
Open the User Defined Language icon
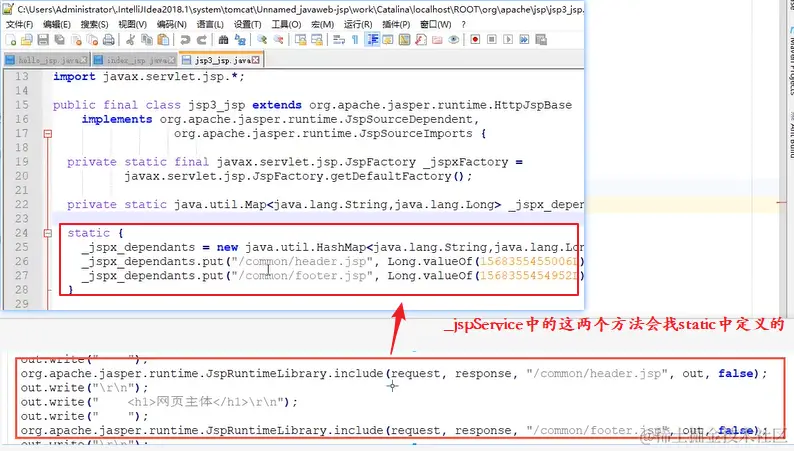[388, 39]
